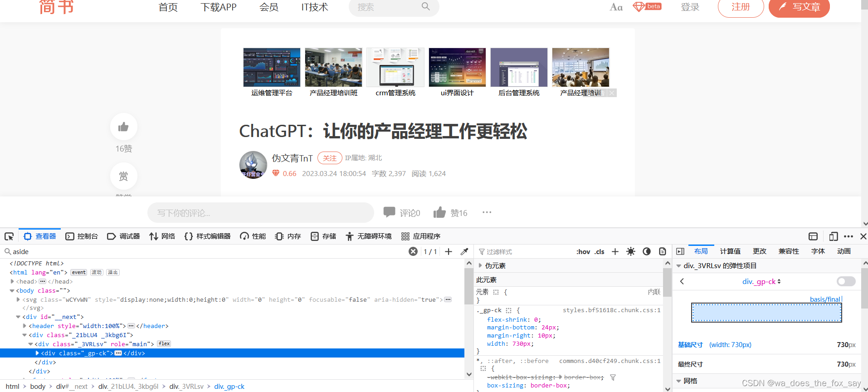Viewport: 868px width, 392px height.
Task: Click the filter icon beside -webkit-box-sizing rule
Action: 613,377
